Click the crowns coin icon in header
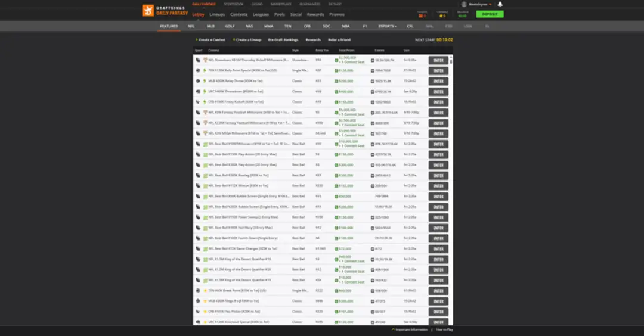This screenshot has height=336, width=644. click(x=441, y=16)
